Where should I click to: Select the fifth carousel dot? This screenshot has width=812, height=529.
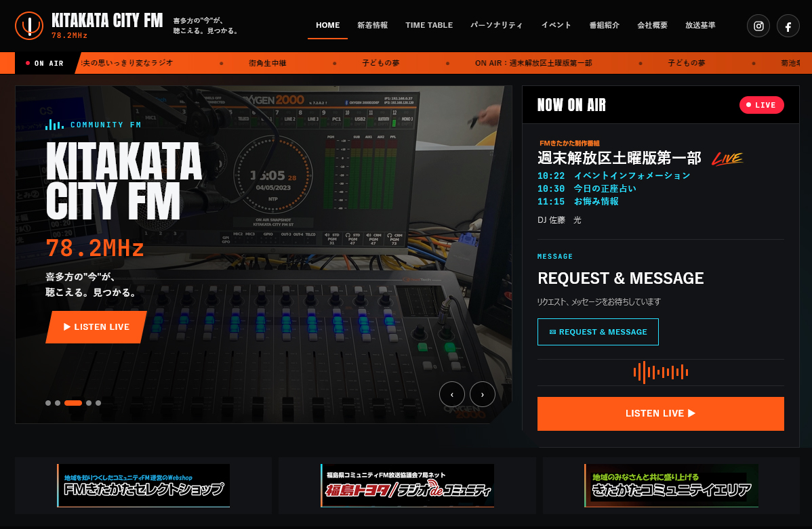[x=98, y=403]
